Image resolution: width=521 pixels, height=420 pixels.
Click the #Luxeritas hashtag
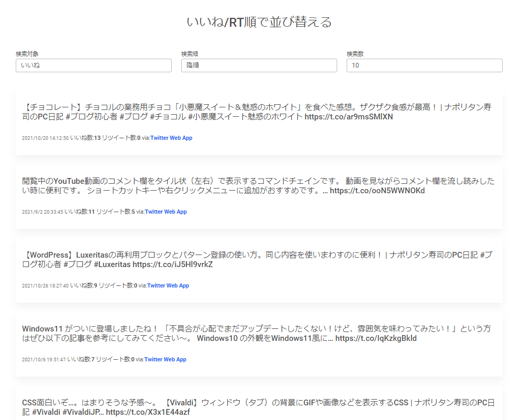[112, 264]
